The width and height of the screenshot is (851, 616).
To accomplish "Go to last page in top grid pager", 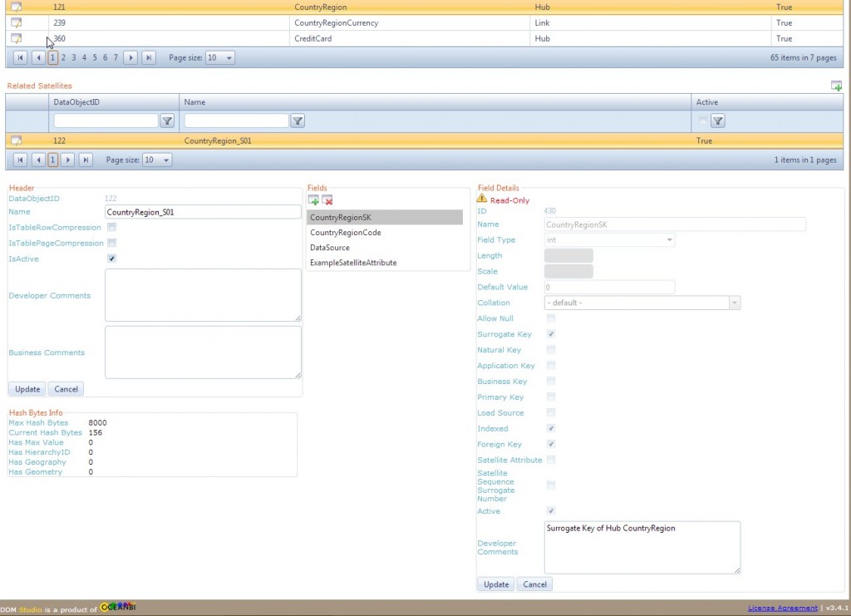I will [x=149, y=57].
